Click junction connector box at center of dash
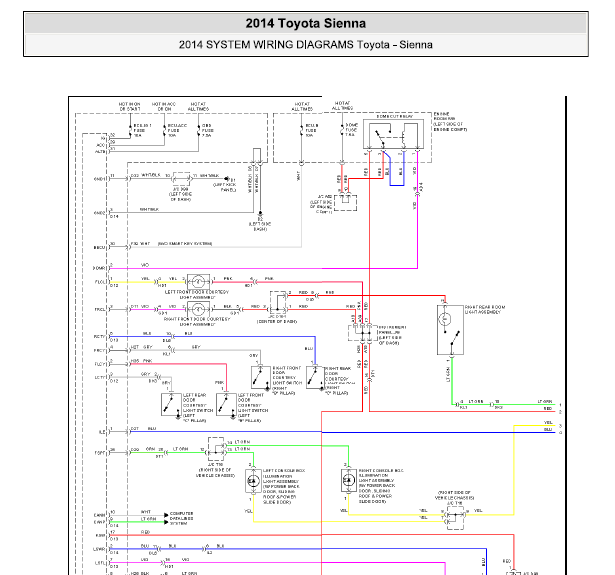 pyautogui.click(x=278, y=303)
